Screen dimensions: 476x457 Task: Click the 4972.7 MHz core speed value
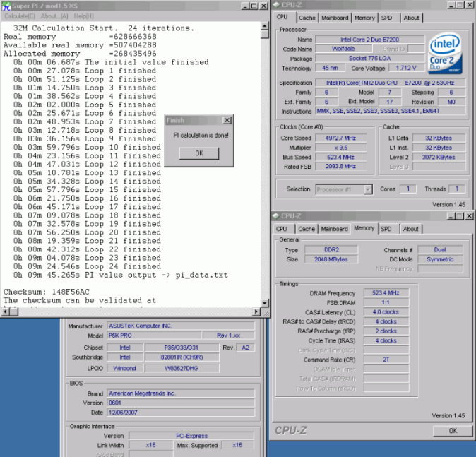tap(340, 138)
